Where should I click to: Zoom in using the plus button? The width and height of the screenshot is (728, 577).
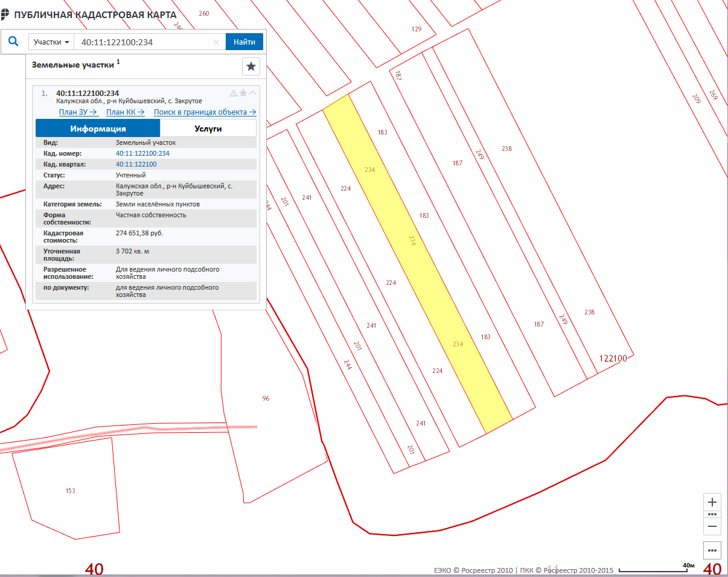(712, 502)
